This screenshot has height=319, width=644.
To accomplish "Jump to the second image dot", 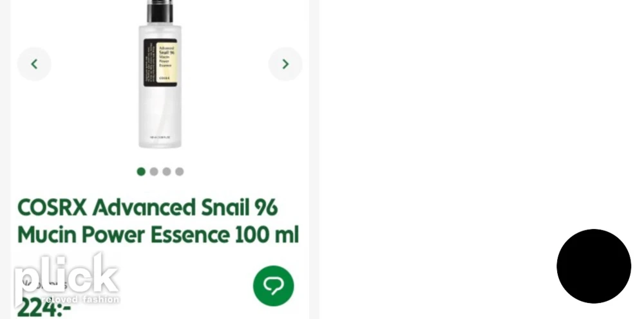I will 154,172.
